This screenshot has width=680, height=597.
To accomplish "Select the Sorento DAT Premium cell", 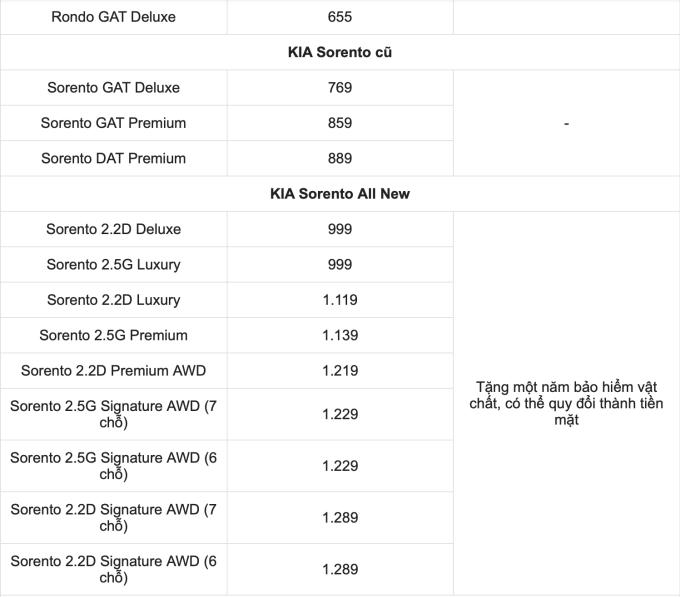I will [x=113, y=158].
